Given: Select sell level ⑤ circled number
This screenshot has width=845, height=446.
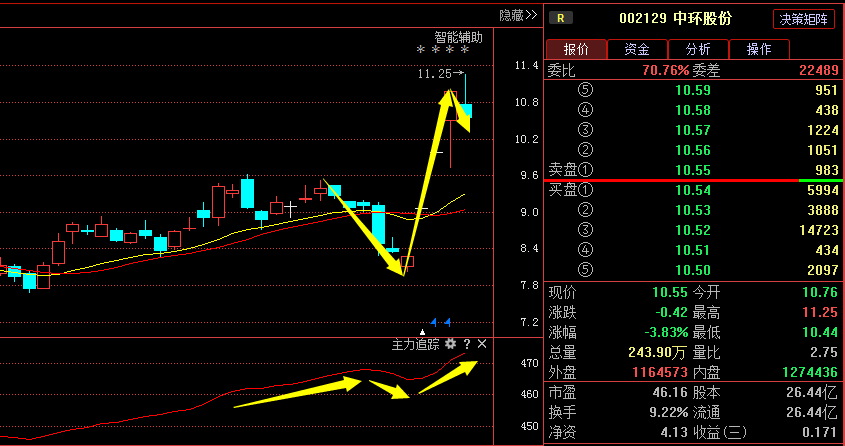Looking at the screenshot, I should tap(585, 90).
